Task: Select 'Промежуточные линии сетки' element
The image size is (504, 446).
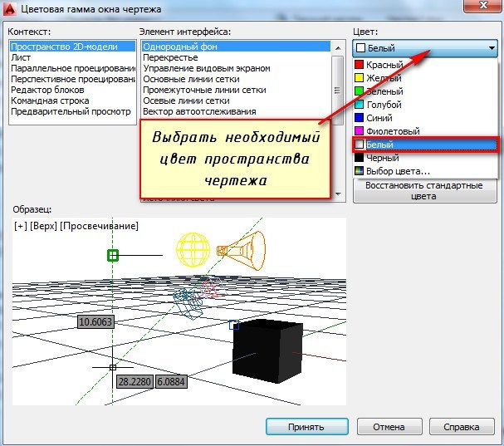Action: [x=236, y=90]
